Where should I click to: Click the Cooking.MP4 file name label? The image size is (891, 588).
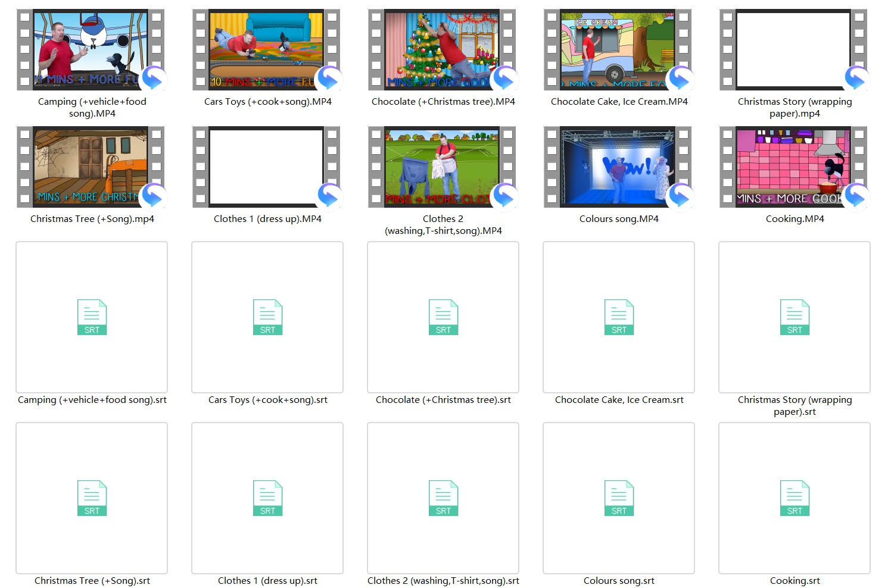coord(795,219)
